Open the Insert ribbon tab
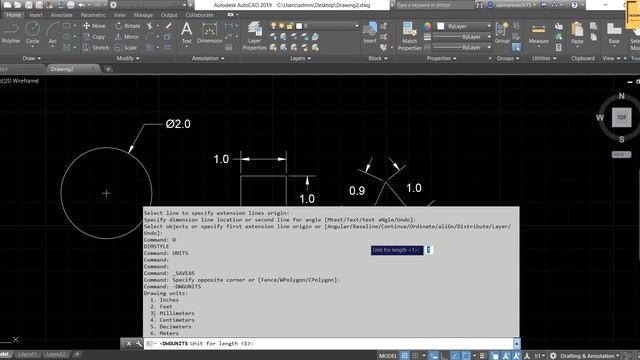640x360 pixels. [36, 15]
